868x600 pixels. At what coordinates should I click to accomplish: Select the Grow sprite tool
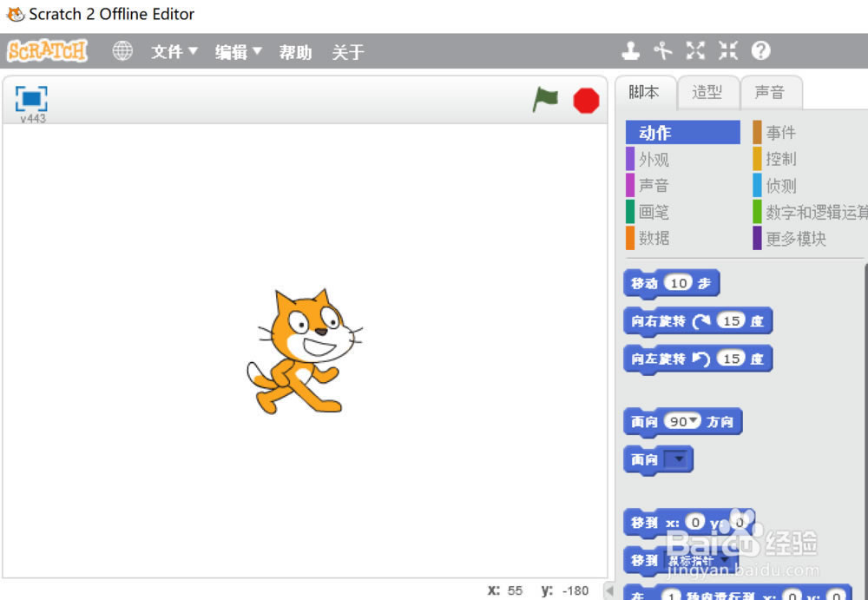pyautogui.click(x=695, y=51)
